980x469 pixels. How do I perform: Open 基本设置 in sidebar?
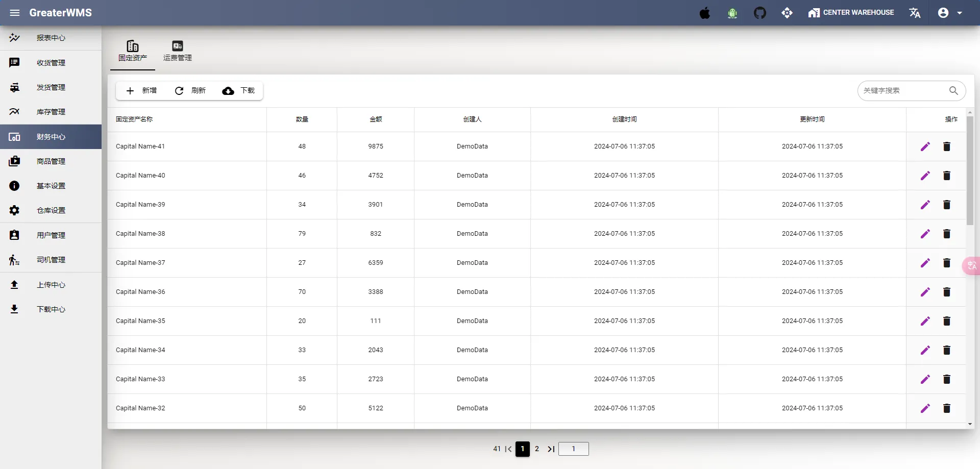(51, 186)
